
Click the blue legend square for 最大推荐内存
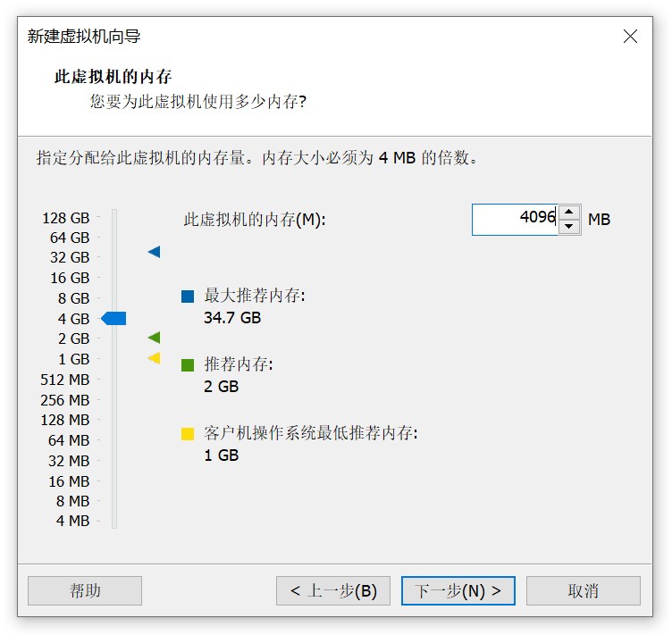click(188, 297)
